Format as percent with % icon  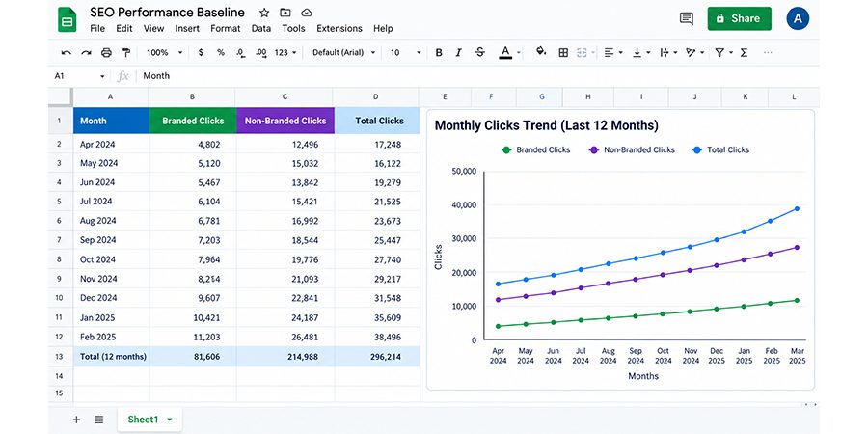(221, 53)
